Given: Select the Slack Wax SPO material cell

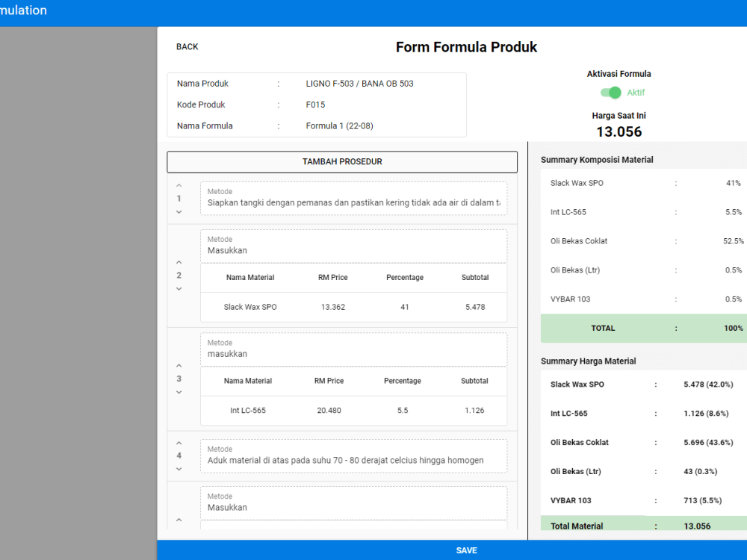Looking at the screenshot, I should coord(250,307).
